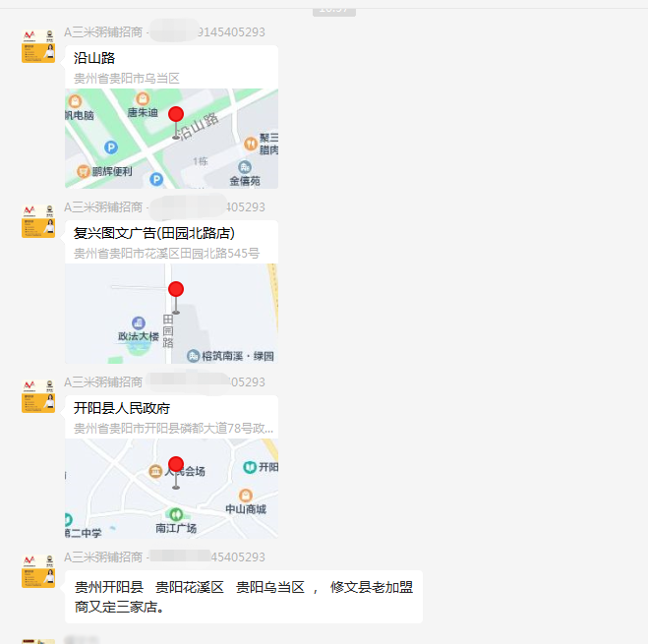The height and width of the screenshot is (644, 648).
Task: Click the 南江广场 park icon on the map
Action: click(x=175, y=514)
